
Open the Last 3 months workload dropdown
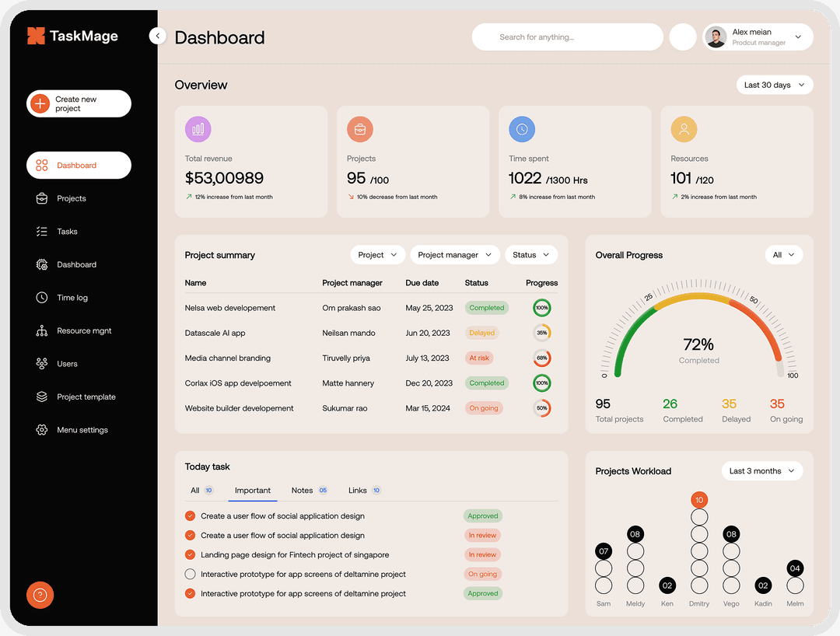(x=761, y=471)
